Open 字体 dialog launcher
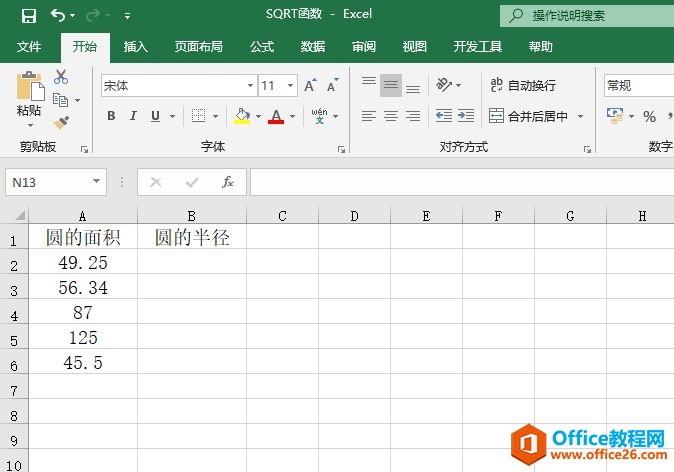The height and width of the screenshot is (472, 674). pos(341,149)
